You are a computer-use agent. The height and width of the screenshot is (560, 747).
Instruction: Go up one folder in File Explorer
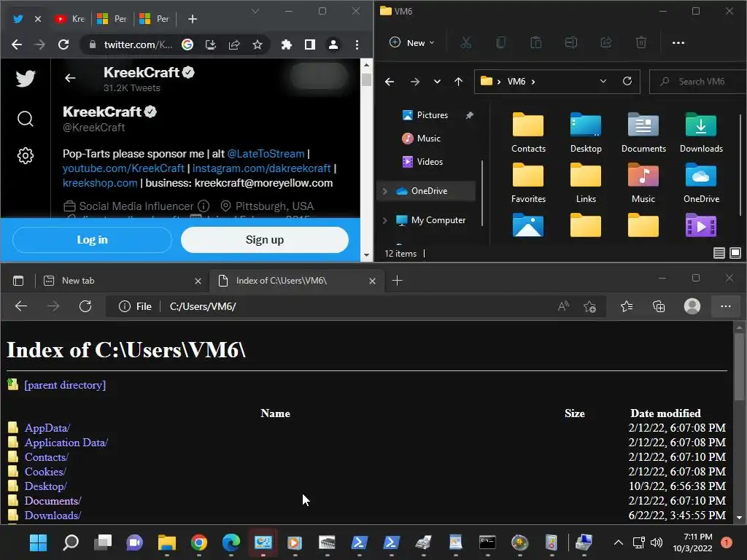[x=458, y=82]
